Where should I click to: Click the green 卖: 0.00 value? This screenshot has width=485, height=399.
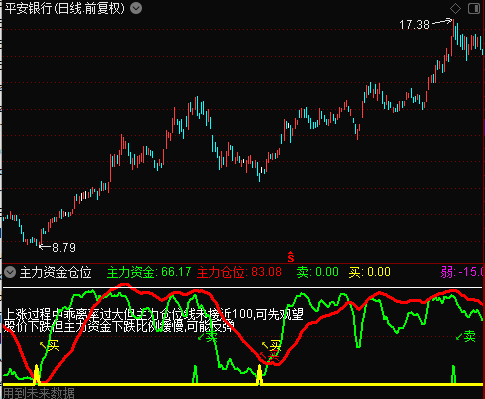click(318, 272)
